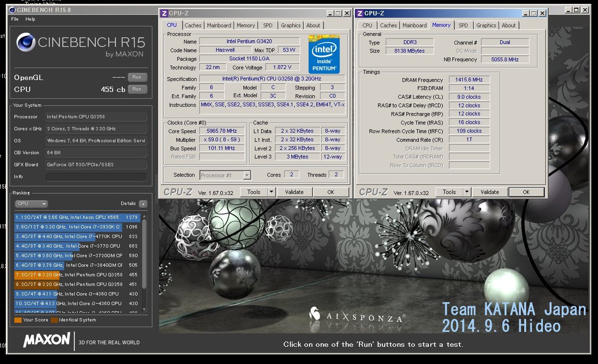
Task: Switch to Mainboard tab in right CPU-Z
Action: (414, 25)
